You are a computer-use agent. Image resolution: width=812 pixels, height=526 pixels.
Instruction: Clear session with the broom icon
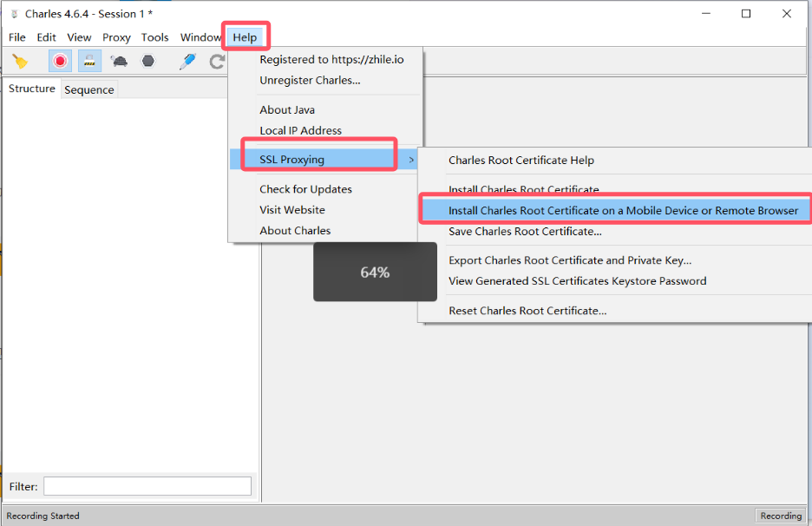[20, 61]
